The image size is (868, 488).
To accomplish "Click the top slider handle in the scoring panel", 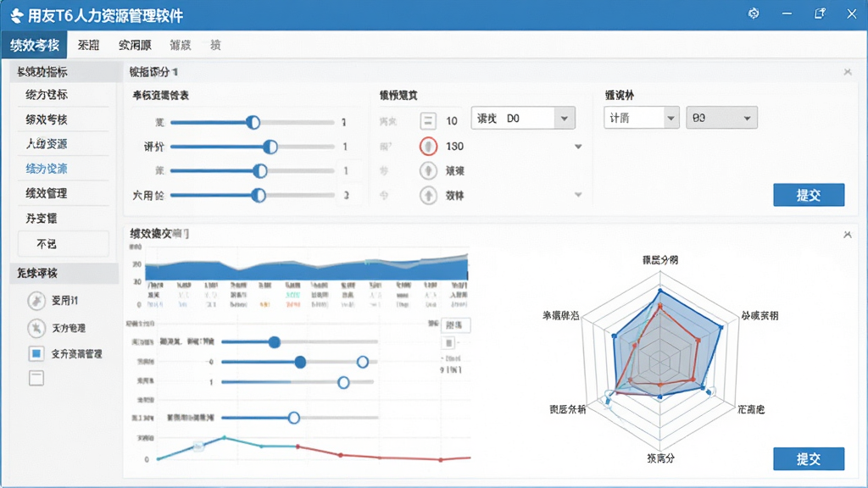I will (253, 122).
